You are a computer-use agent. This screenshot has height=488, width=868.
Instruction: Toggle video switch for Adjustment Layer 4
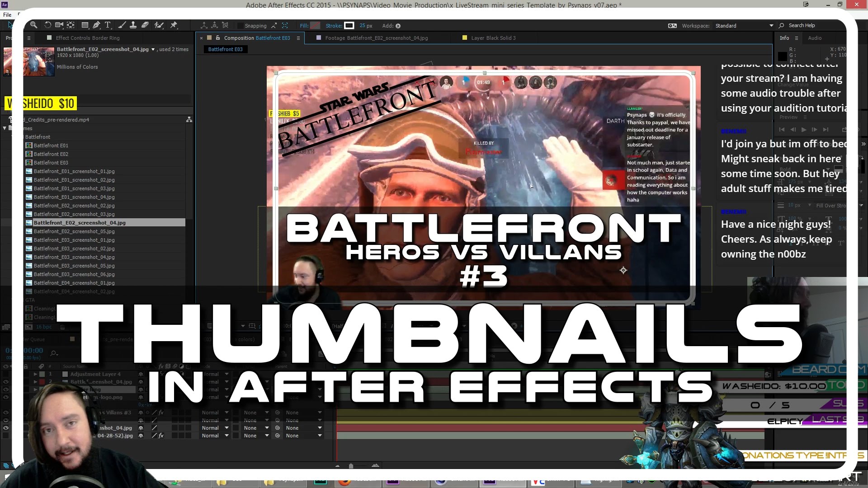click(6, 374)
